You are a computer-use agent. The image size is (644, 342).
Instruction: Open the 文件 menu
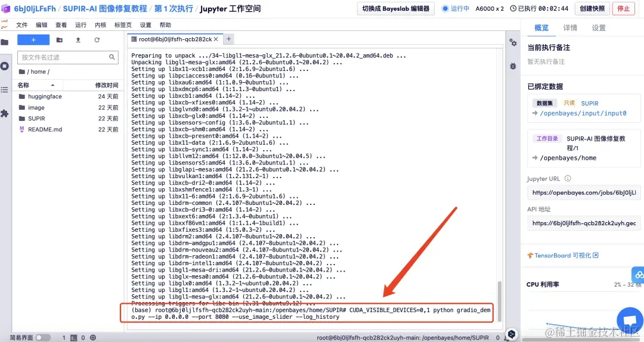(22, 25)
